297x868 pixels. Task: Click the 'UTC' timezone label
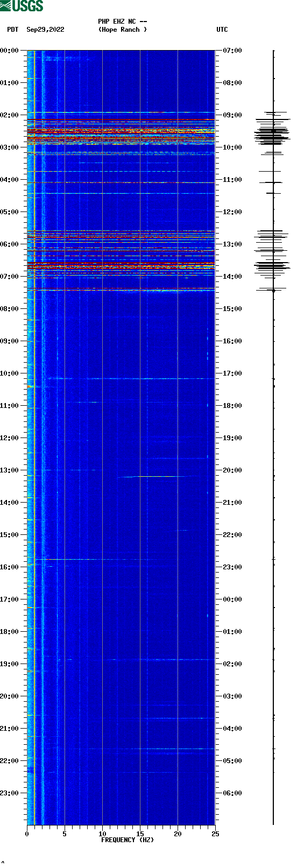tap(222, 30)
